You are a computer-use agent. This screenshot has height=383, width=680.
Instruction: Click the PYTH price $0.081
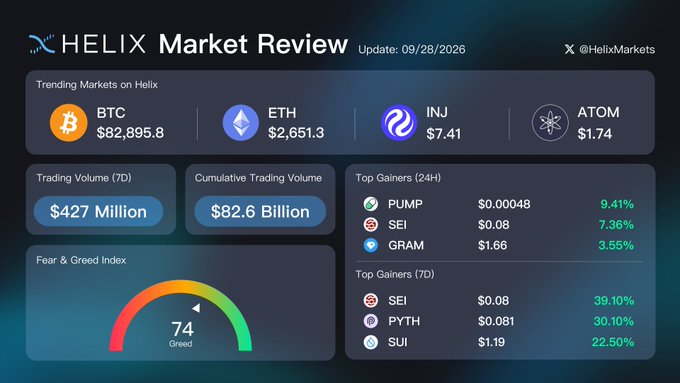[x=496, y=321]
